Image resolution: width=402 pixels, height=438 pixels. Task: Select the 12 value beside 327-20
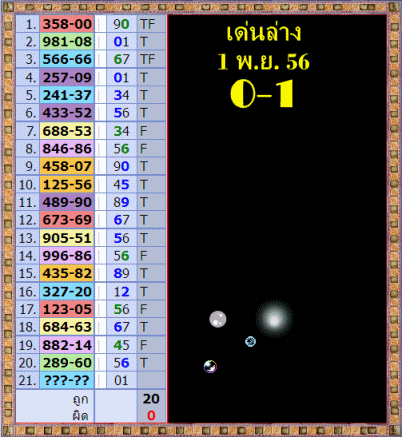[121, 292]
